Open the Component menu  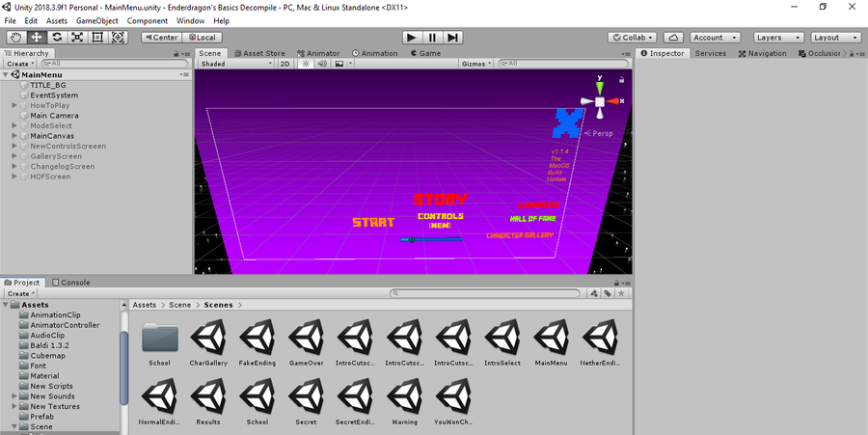click(x=148, y=20)
